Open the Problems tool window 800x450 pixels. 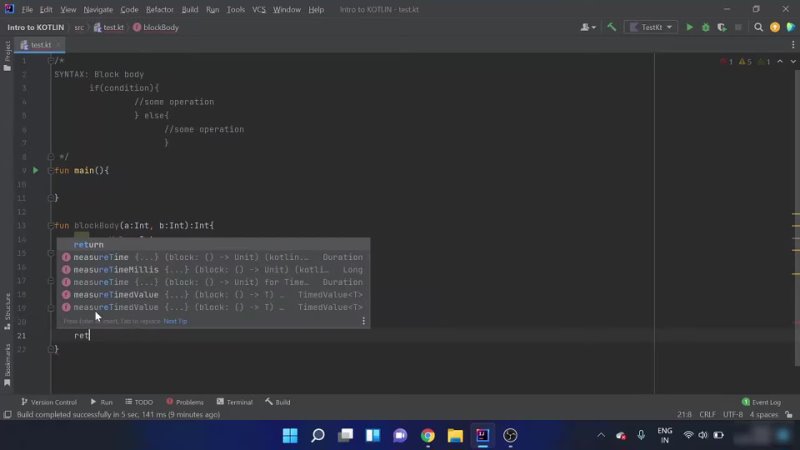pos(185,402)
